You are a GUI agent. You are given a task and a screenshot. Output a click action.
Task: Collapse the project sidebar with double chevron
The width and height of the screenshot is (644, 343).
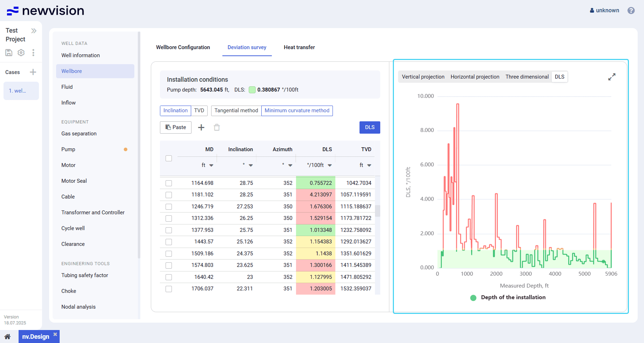tap(34, 31)
